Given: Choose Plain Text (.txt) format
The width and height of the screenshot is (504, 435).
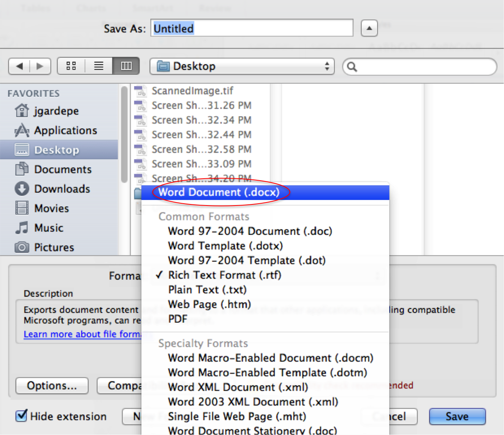Looking at the screenshot, I should (x=265, y=290).
